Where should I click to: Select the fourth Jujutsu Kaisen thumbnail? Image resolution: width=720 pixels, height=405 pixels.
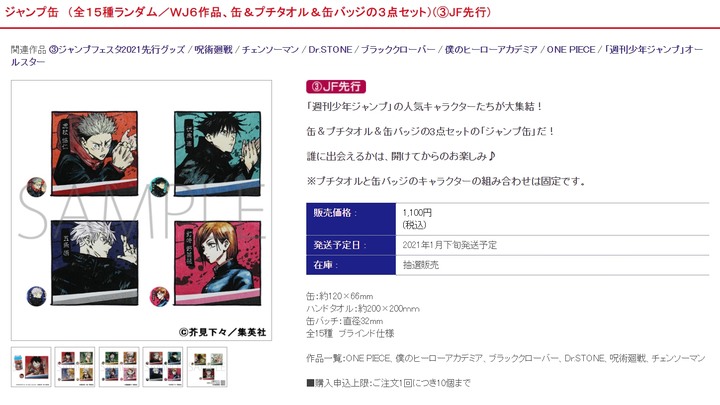click(x=163, y=367)
